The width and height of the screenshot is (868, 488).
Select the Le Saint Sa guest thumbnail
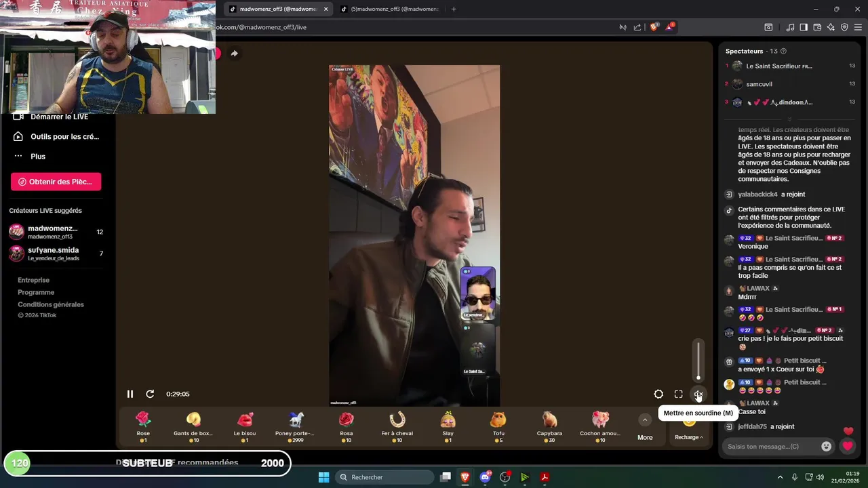click(478, 349)
